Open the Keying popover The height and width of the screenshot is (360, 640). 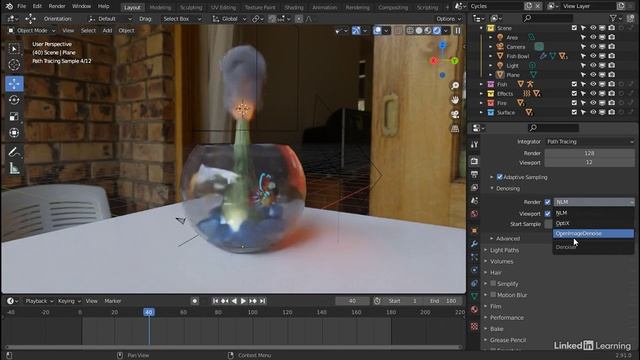click(69, 301)
